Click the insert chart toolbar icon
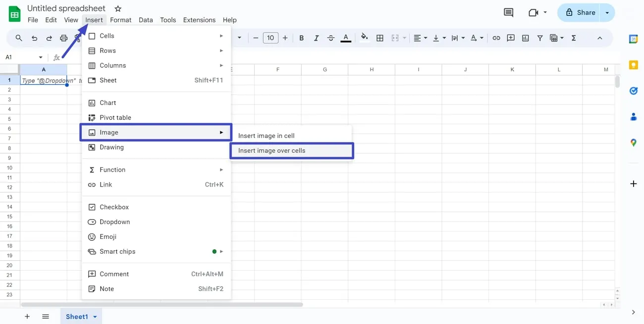 (526, 38)
